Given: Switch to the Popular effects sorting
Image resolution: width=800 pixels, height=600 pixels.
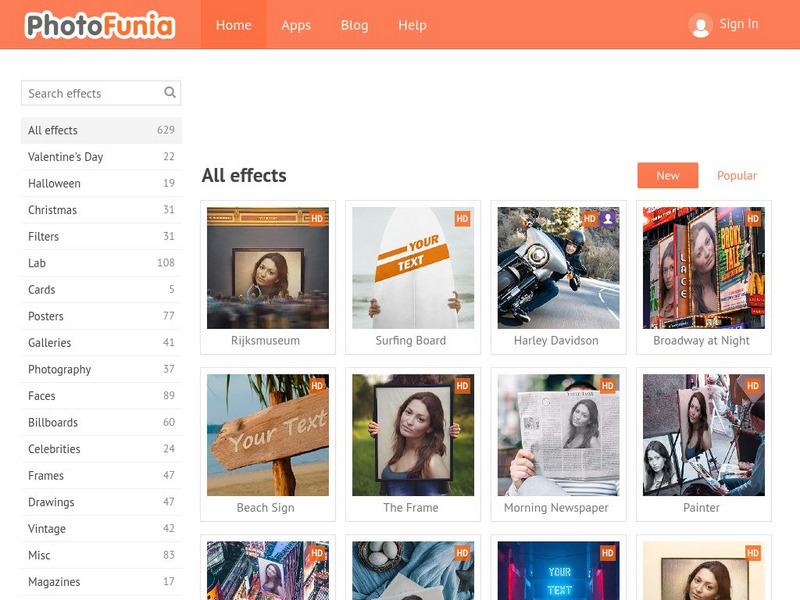Looking at the screenshot, I should [x=737, y=175].
